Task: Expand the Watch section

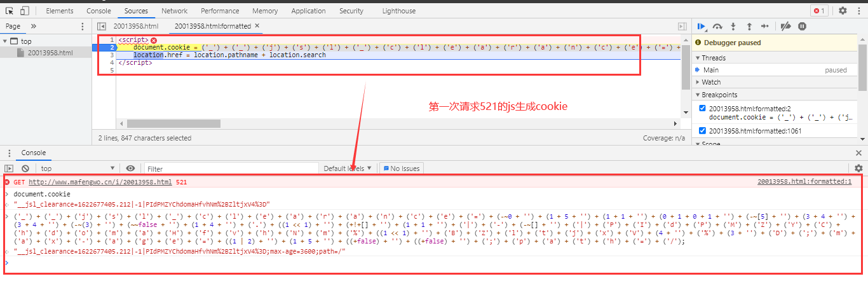Action: point(697,82)
